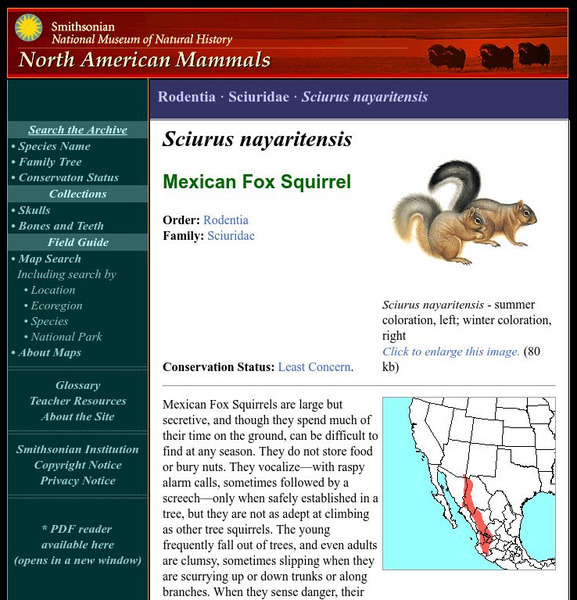Click the Mexican Fox Squirrel heading

(257, 182)
